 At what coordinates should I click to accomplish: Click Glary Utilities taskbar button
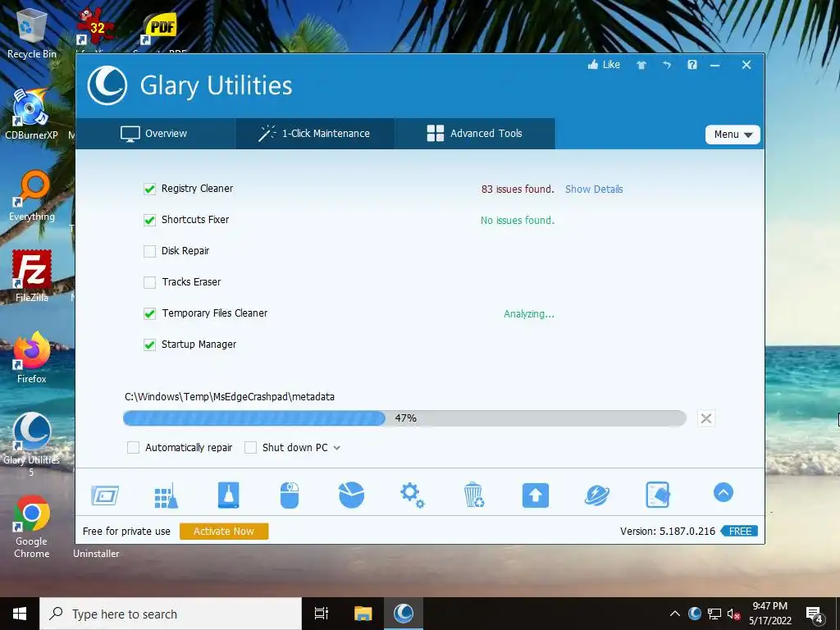click(x=404, y=614)
